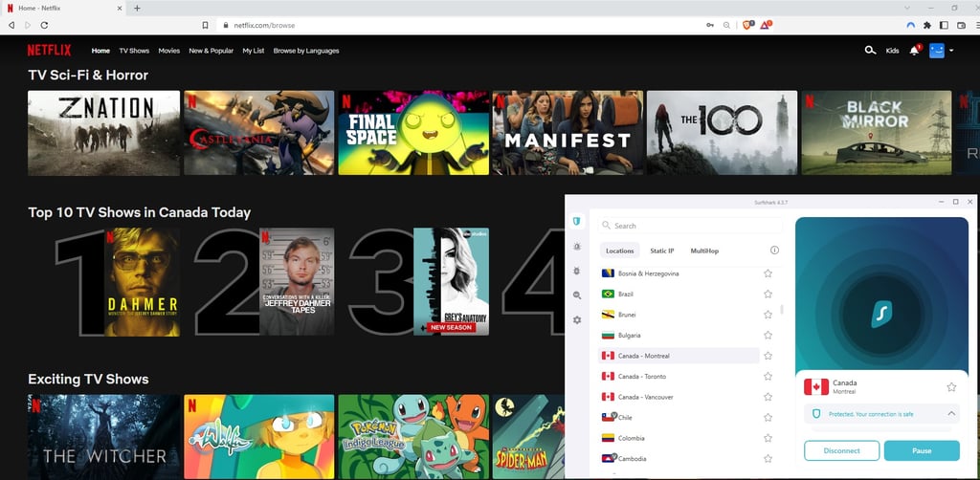
Task: Open Netflix TV Shows section
Action: [134, 51]
